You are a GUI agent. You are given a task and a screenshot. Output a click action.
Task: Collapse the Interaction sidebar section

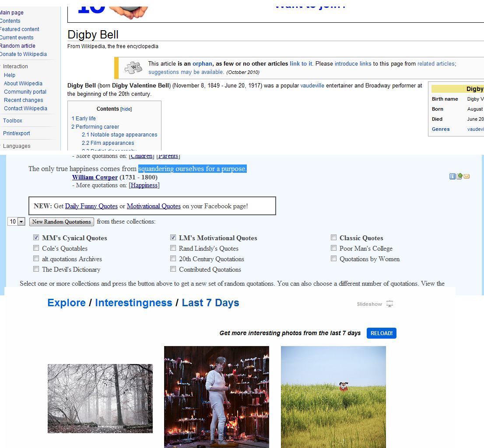coord(15,66)
